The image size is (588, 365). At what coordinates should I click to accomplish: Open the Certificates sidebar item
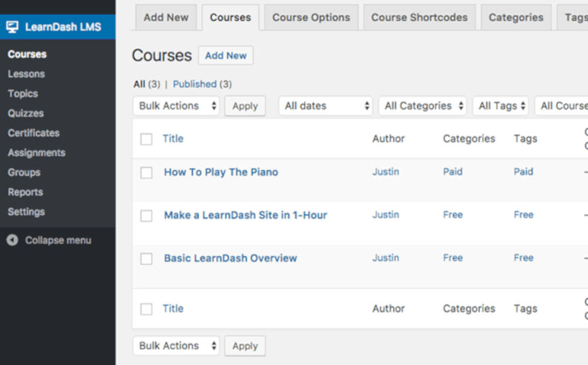(x=34, y=133)
